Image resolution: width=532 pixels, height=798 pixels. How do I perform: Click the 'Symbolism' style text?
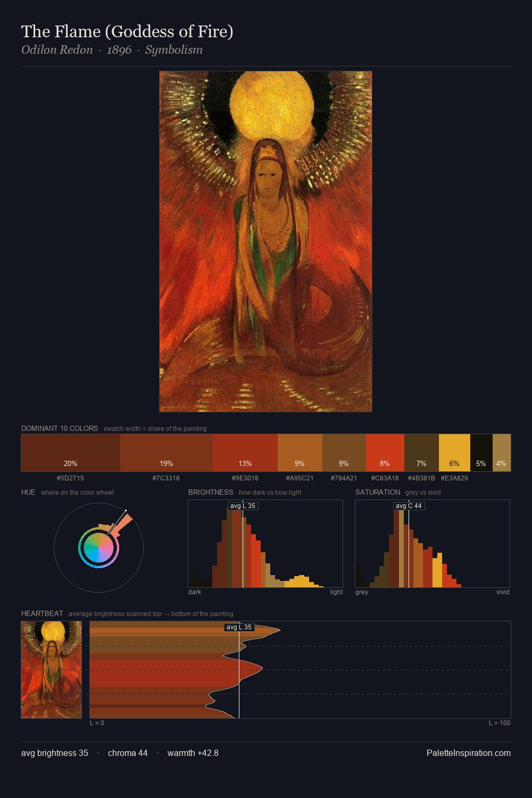click(x=174, y=50)
